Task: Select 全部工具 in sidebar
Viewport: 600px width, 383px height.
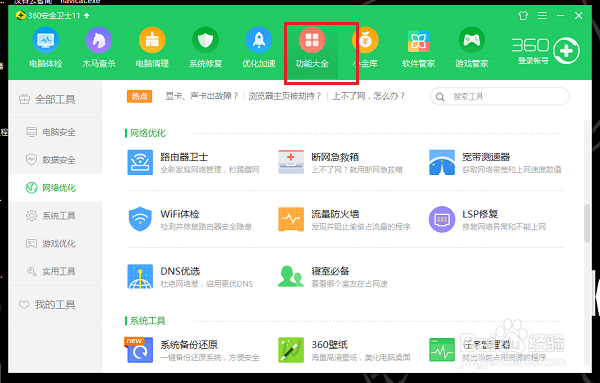Action: (x=55, y=99)
